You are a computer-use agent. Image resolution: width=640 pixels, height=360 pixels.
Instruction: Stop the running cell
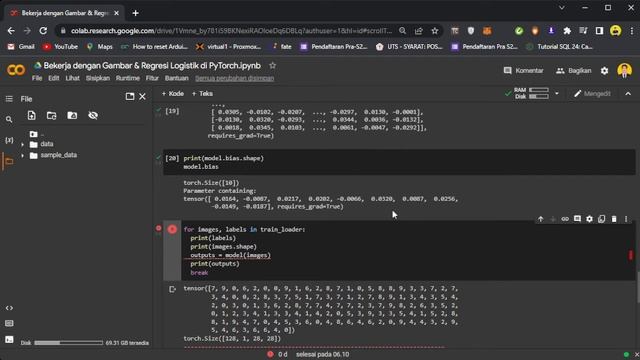172,229
